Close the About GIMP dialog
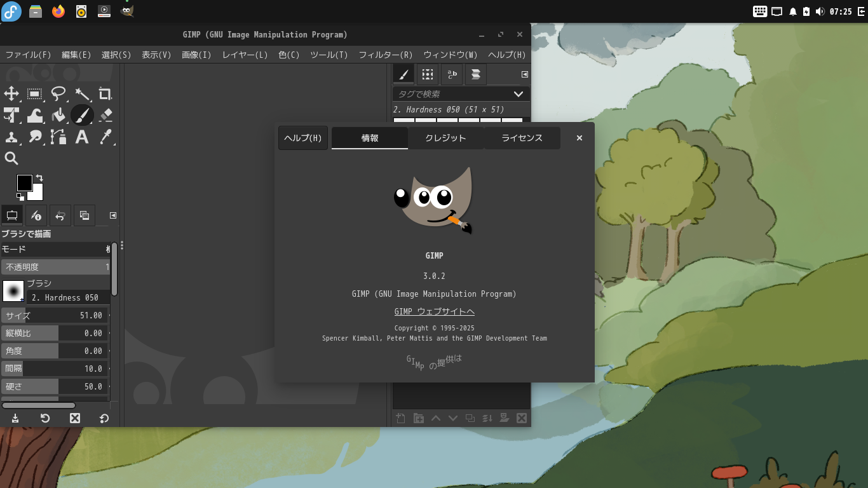The height and width of the screenshot is (488, 868). [x=580, y=138]
